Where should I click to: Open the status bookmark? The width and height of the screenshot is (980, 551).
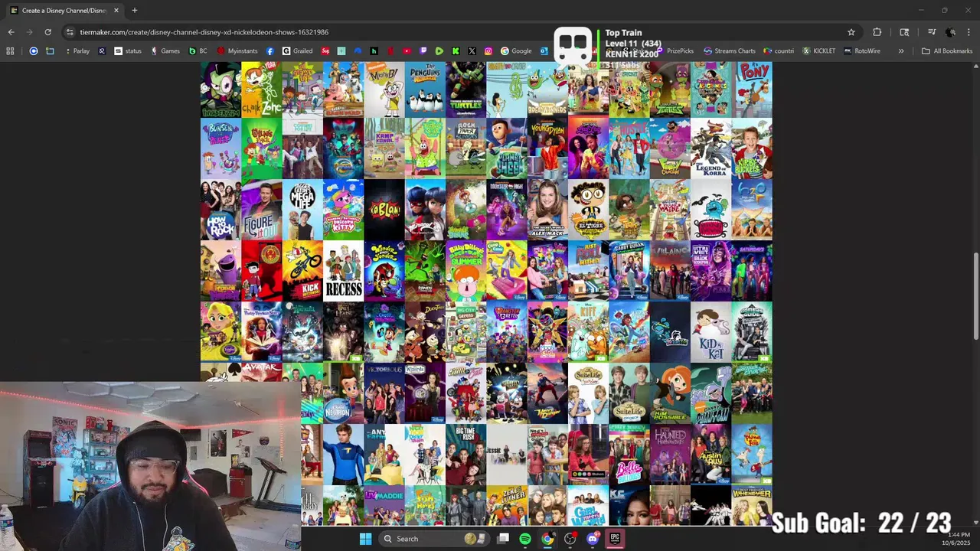[x=128, y=51]
